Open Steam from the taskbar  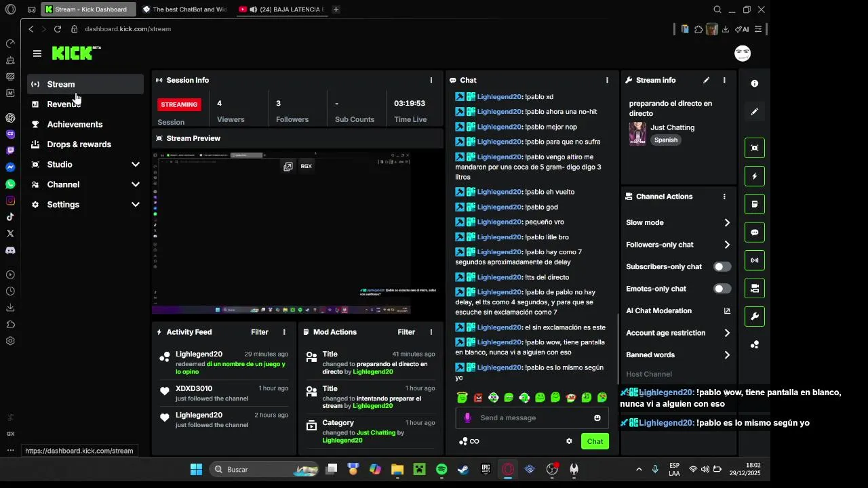click(463, 469)
